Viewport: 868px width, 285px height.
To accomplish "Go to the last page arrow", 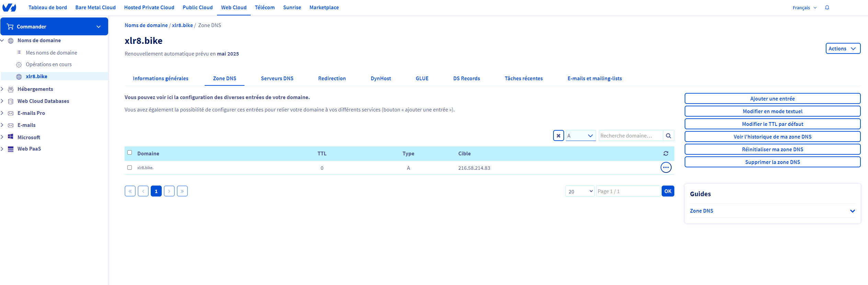I will tap(182, 191).
